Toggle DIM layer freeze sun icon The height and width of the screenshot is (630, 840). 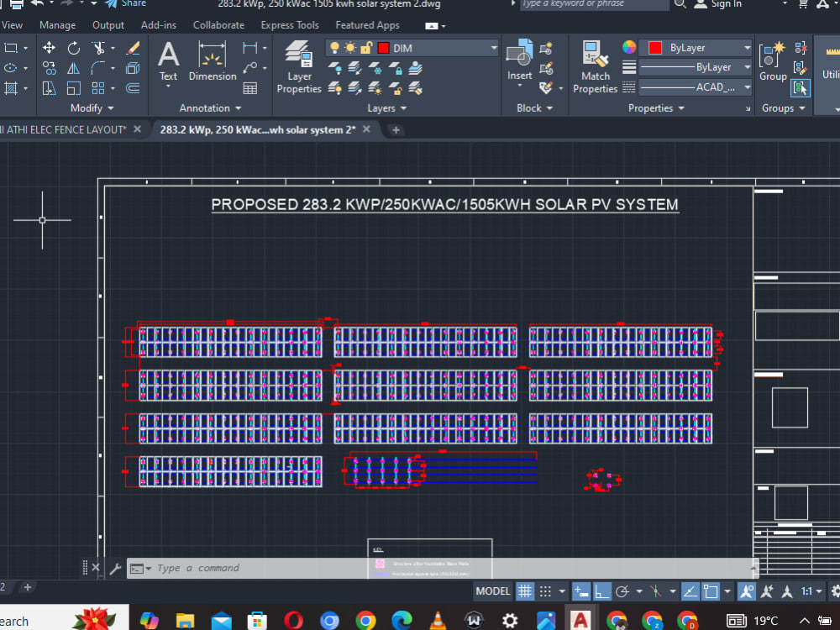(350, 48)
